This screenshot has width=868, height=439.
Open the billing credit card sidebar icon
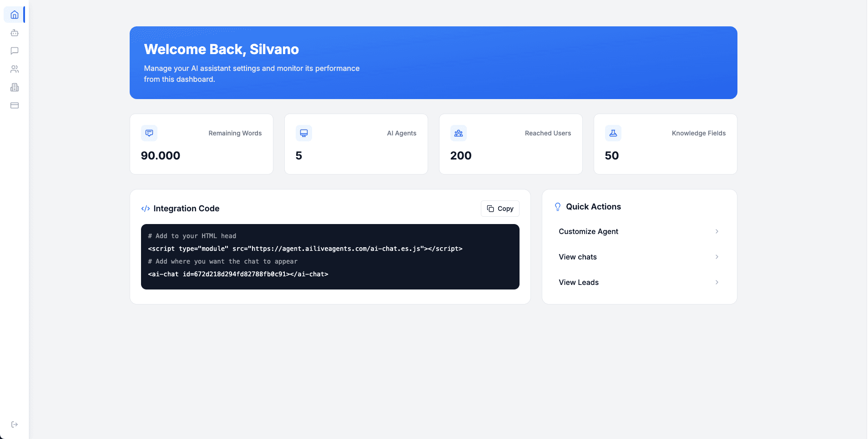[x=15, y=105]
